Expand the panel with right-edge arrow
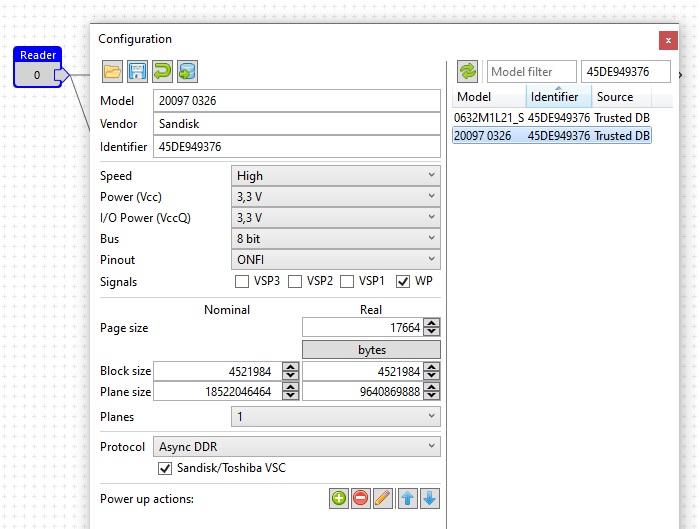Viewport: 700px width, 529px height. pyautogui.click(x=680, y=75)
